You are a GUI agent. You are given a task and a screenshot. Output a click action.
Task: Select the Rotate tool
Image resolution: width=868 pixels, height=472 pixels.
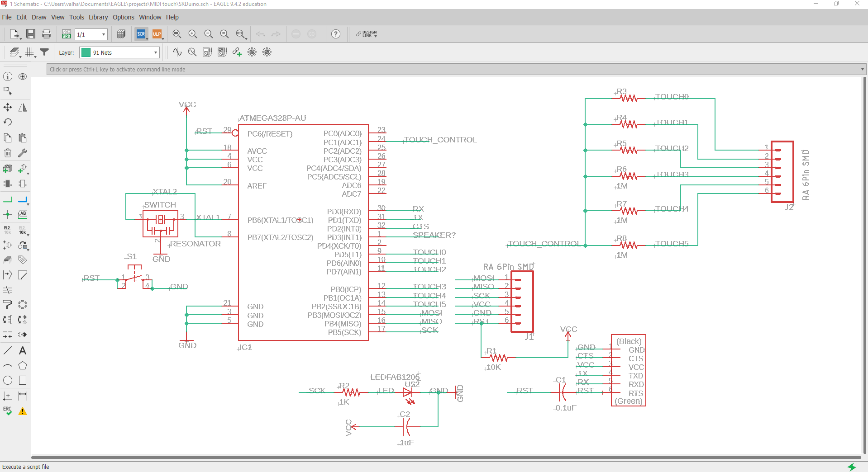[x=8, y=122]
